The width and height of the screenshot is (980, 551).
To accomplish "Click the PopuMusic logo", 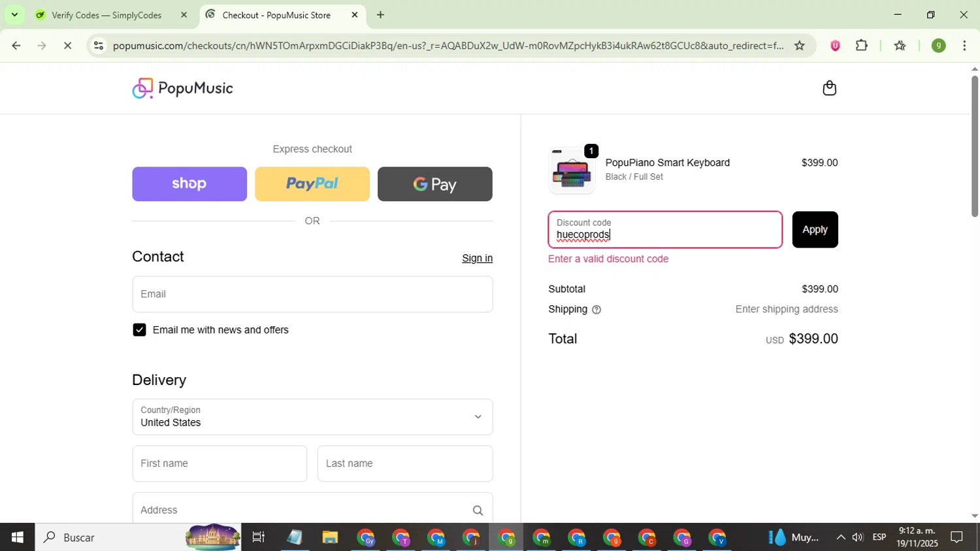I will (x=182, y=88).
